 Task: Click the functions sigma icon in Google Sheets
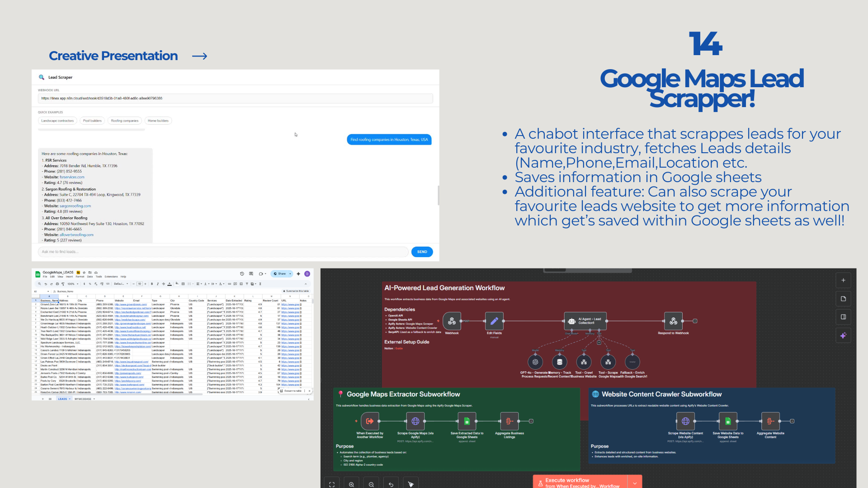coord(260,284)
